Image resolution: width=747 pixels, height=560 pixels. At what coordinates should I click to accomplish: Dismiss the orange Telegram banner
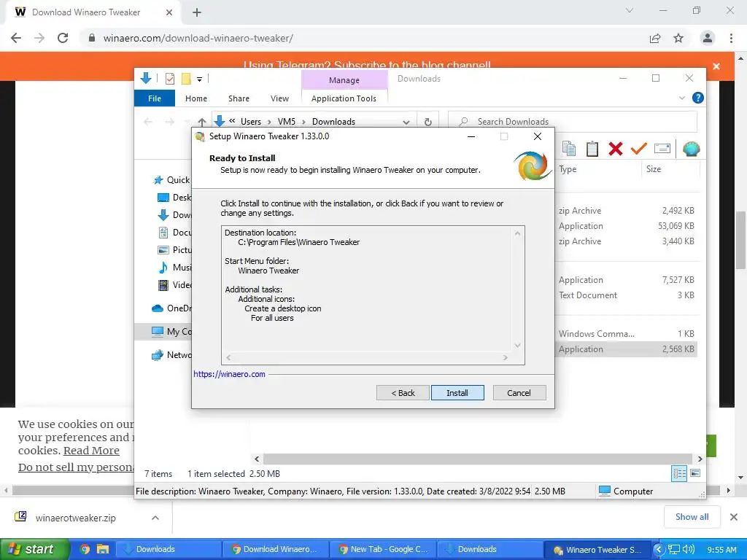716,66
